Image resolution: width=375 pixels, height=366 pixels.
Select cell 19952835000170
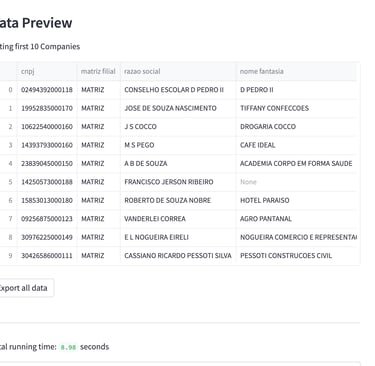tap(47, 108)
